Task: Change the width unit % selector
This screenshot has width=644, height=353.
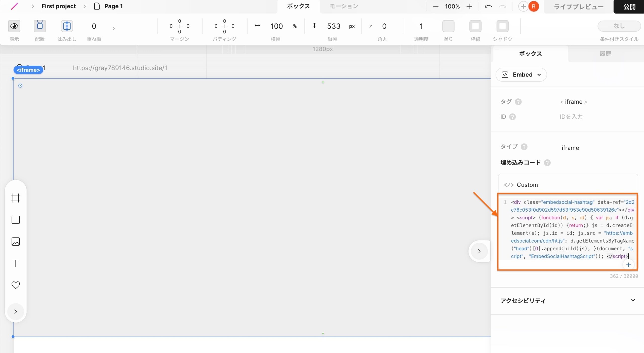Action: click(x=295, y=26)
